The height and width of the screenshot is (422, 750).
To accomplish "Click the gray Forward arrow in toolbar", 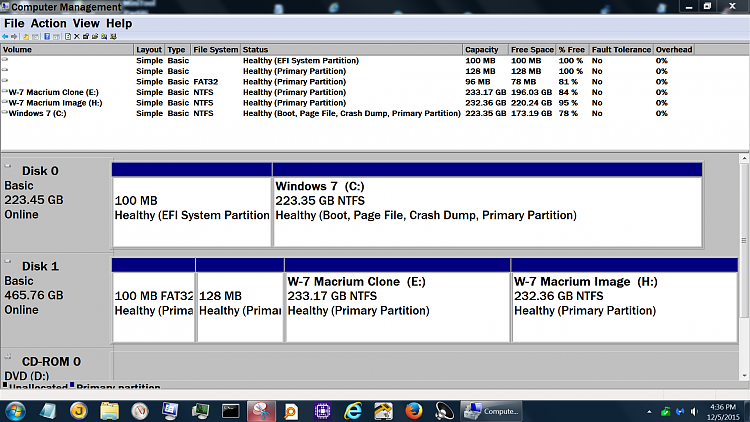I will [14, 36].
